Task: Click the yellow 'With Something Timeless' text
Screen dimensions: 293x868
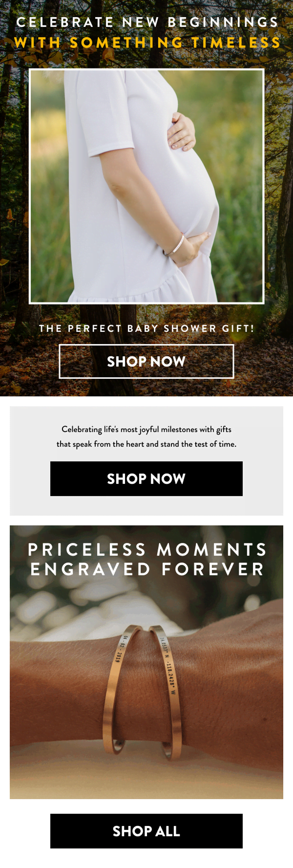Action: pyautogui.click(x=147, y=43)
